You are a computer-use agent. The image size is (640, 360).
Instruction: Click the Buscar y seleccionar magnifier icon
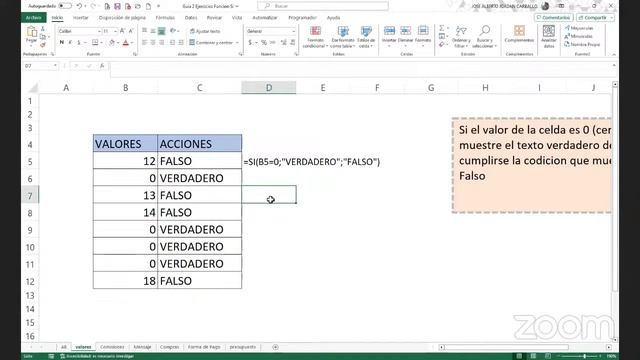tap(485, 31)
